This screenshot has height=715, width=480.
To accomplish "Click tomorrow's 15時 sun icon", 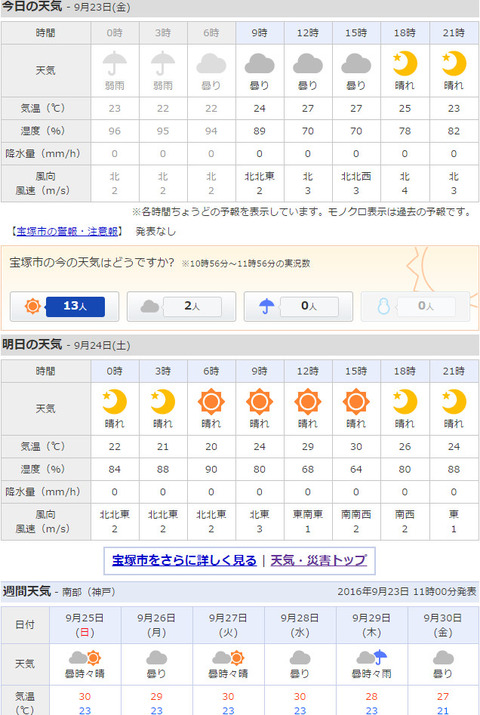I will click(x=356, y=402).
